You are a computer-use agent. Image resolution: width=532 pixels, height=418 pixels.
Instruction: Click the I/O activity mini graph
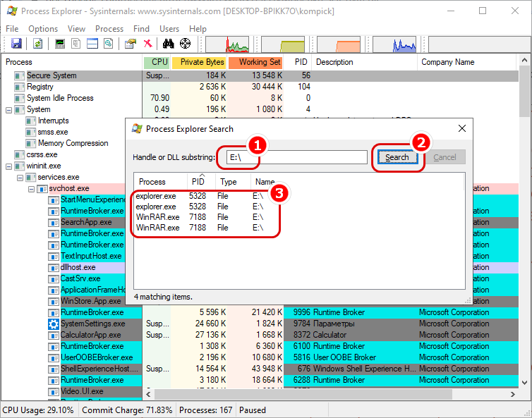[x=394, y=44]
